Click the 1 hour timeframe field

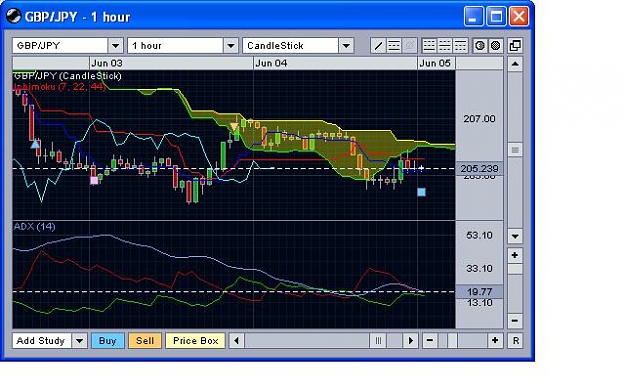point(175,46)
